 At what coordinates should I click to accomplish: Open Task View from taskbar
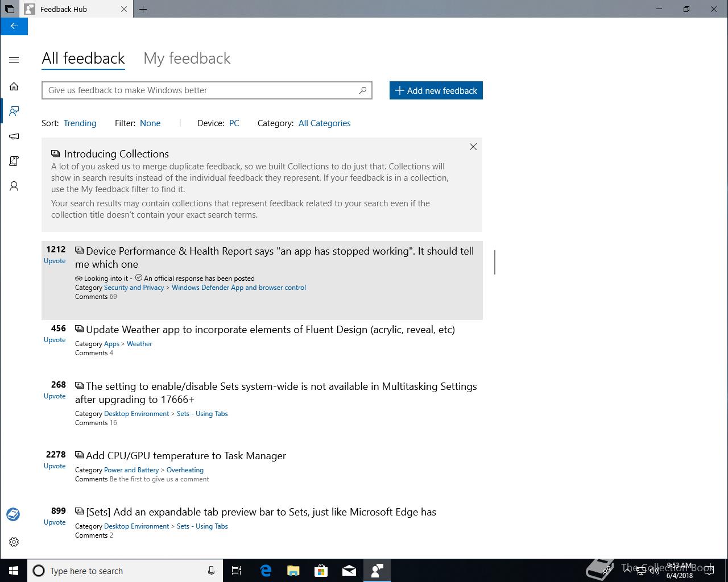pos(237,571)
